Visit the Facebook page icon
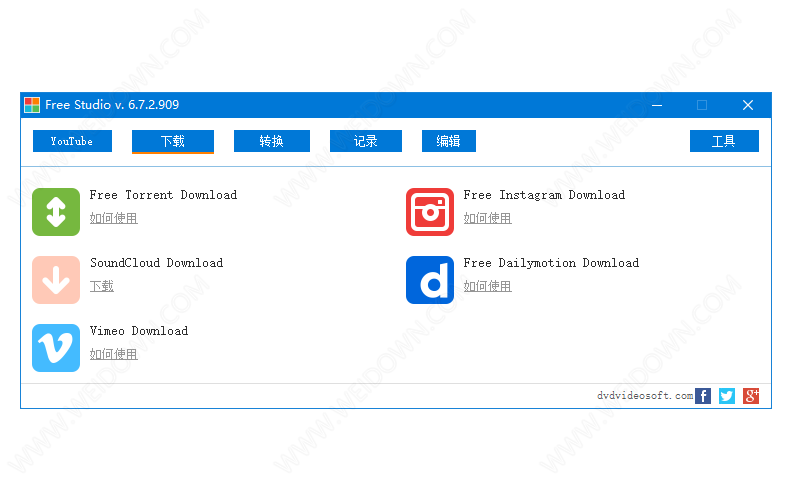This screenshot has width=790, height=500. [x=703, y=396]
